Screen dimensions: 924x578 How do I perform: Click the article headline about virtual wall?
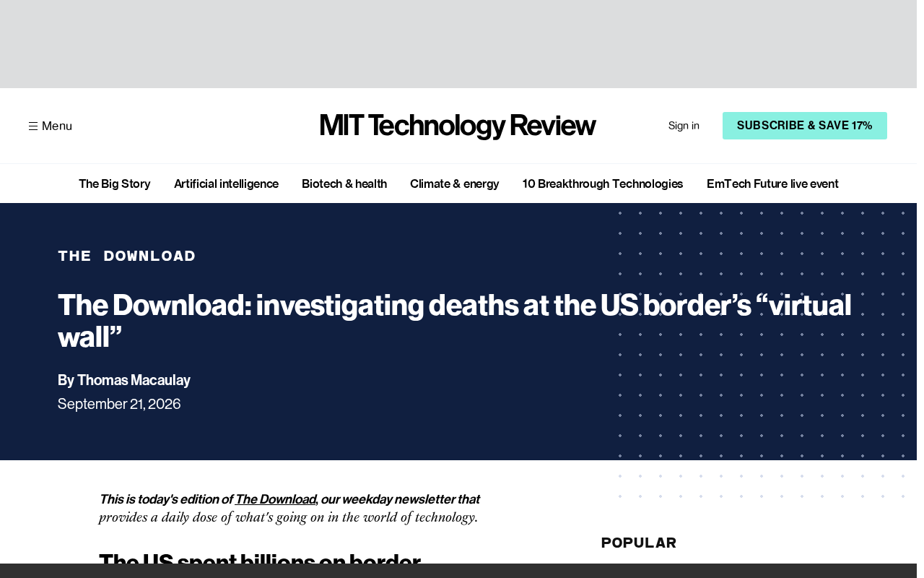455,320
